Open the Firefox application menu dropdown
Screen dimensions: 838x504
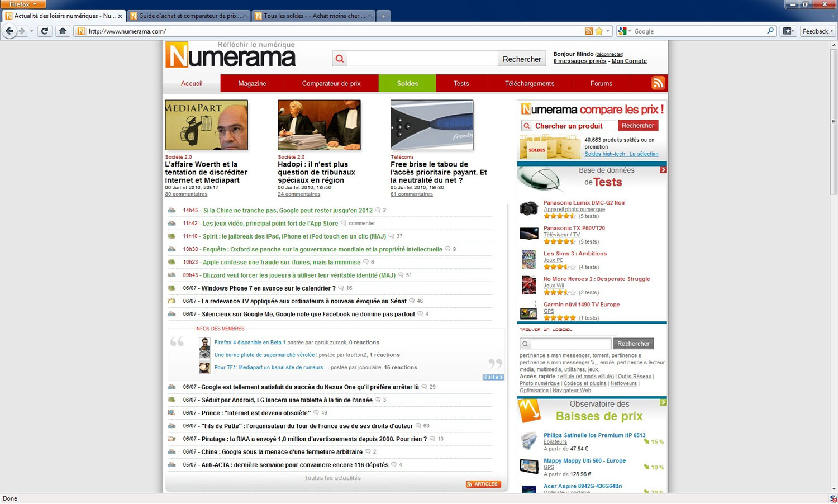(x=23, y=4)
